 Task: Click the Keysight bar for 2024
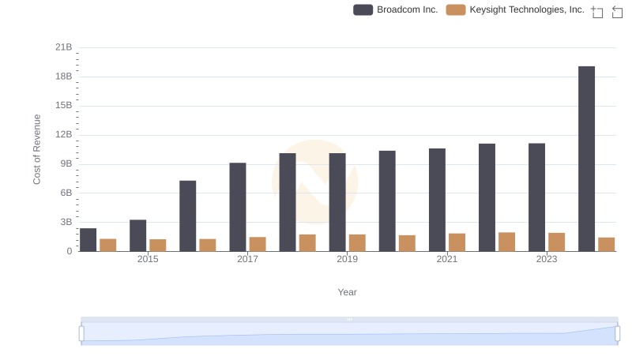coord(606,245)
